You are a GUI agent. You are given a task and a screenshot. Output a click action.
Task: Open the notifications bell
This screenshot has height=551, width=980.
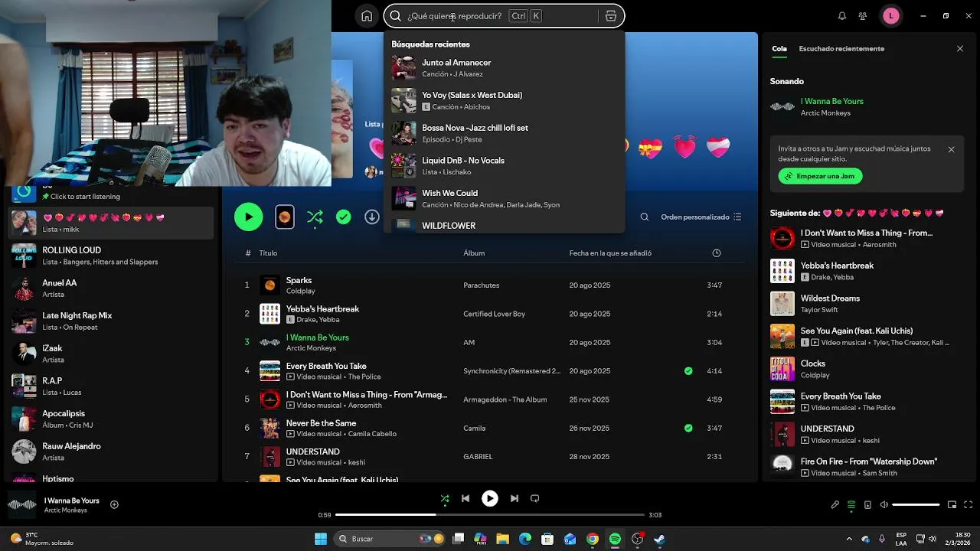tap(842, 16)
